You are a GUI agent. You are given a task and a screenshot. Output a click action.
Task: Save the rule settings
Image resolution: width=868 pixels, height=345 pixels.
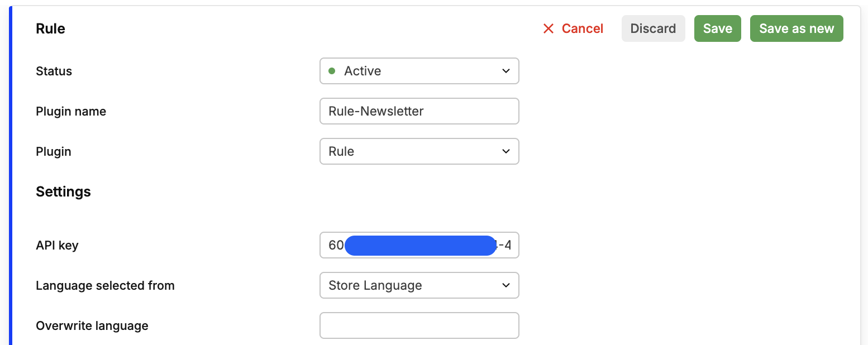pos(717,28)
